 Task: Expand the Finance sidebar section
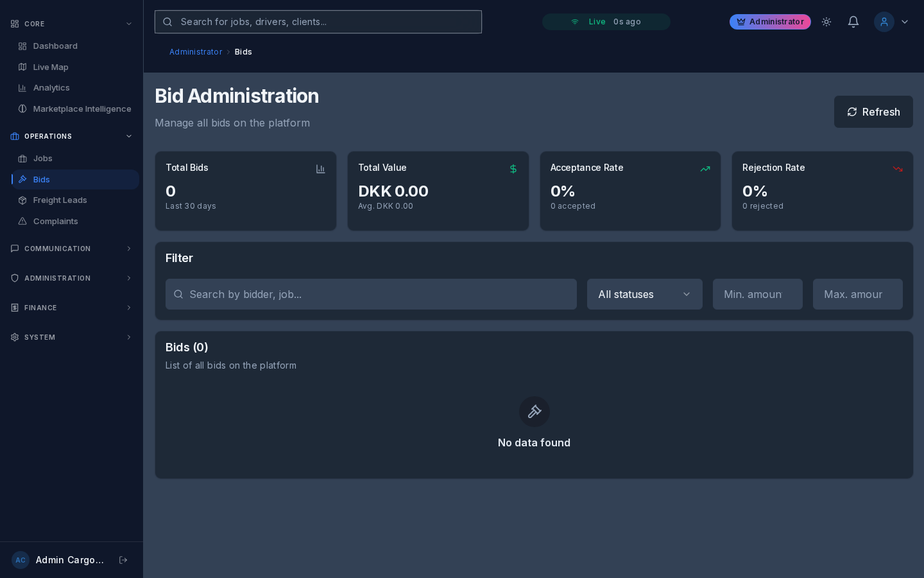point(71,308)
